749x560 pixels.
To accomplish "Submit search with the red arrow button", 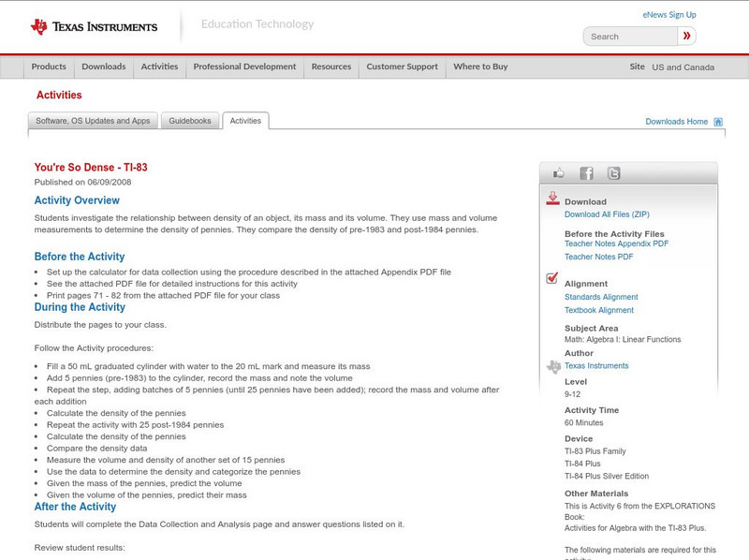I will (686, 36).
